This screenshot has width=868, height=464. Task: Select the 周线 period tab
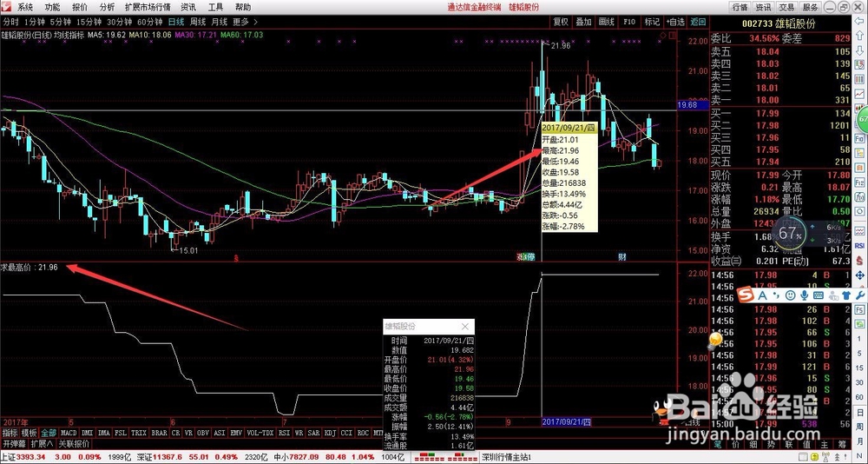click(x=198, y=23)
